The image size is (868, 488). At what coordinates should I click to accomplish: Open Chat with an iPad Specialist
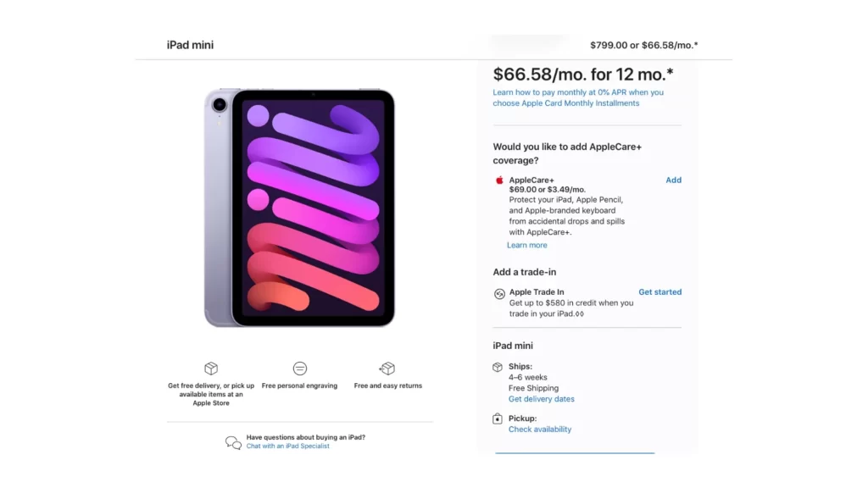[288, 446]
